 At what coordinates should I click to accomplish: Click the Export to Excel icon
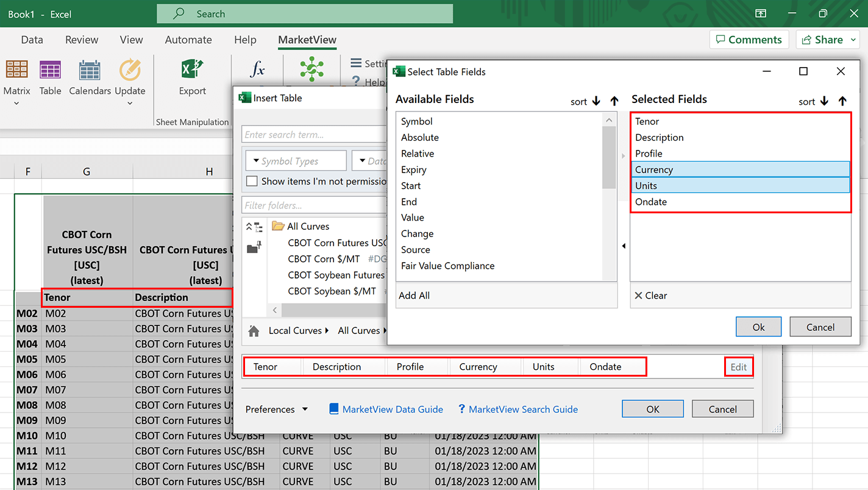(193, 69)
